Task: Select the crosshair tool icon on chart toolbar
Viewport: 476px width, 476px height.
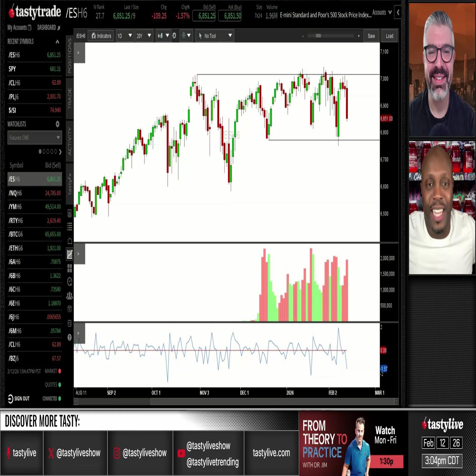Action: pos(184,36)
